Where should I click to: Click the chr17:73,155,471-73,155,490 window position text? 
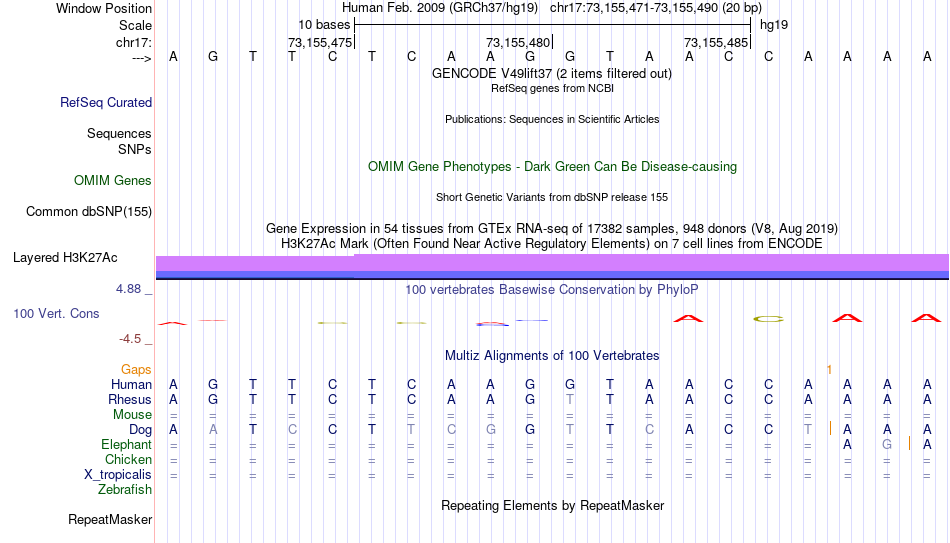(656, 8)
